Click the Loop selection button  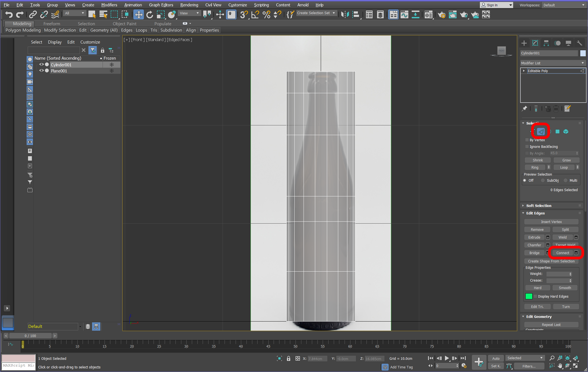pos(564,167)
